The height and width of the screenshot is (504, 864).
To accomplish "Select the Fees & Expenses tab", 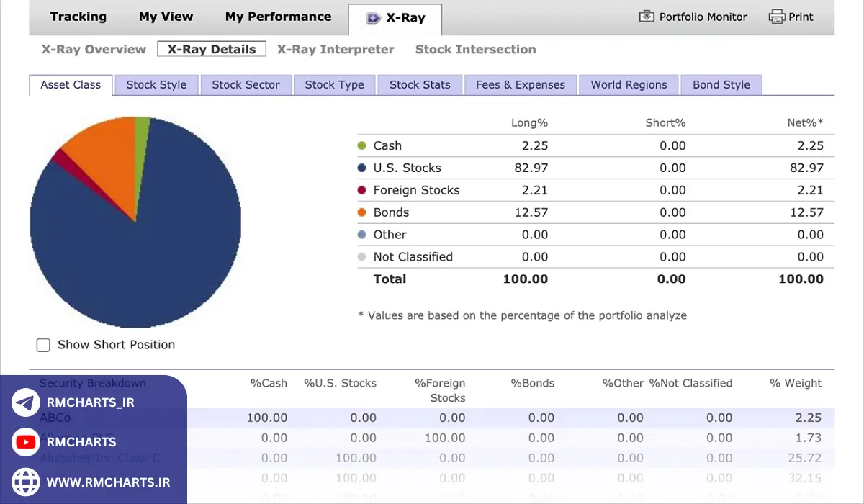I will (521, 85).
